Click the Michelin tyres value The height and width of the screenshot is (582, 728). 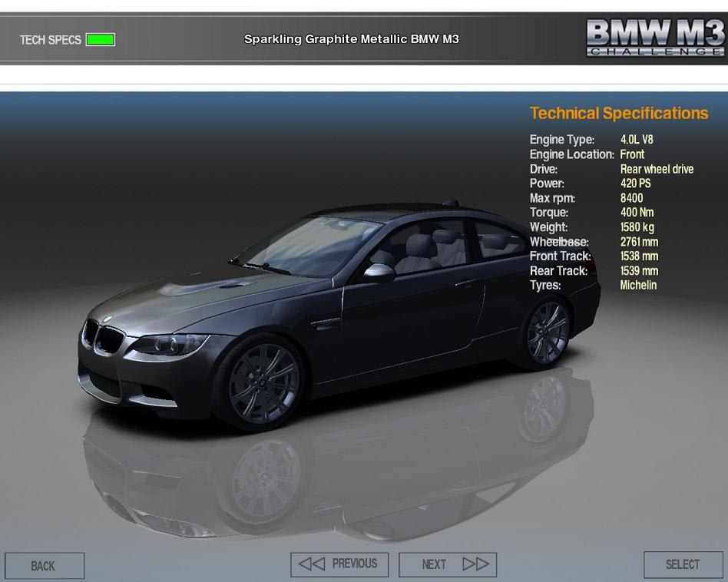(x=638, y=286)
